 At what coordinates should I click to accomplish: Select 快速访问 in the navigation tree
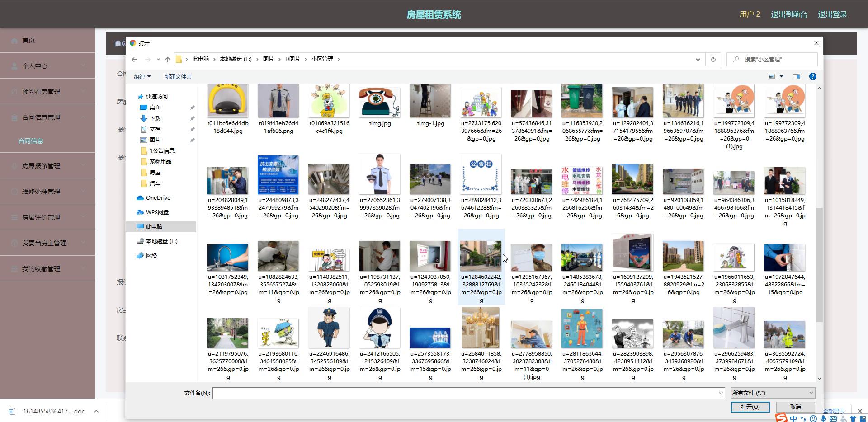point(156,96)
